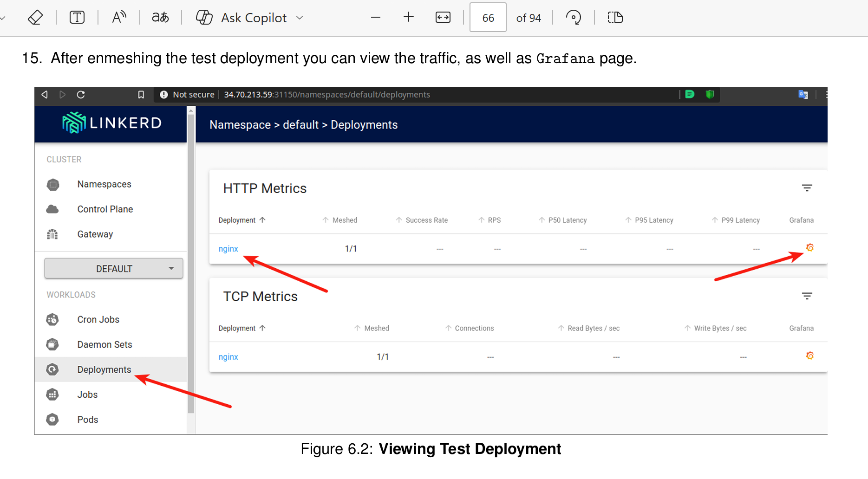This screenshot has height=479, width=868.
Task: Open Cron Jobs workloads
Action: click(98, 320)
